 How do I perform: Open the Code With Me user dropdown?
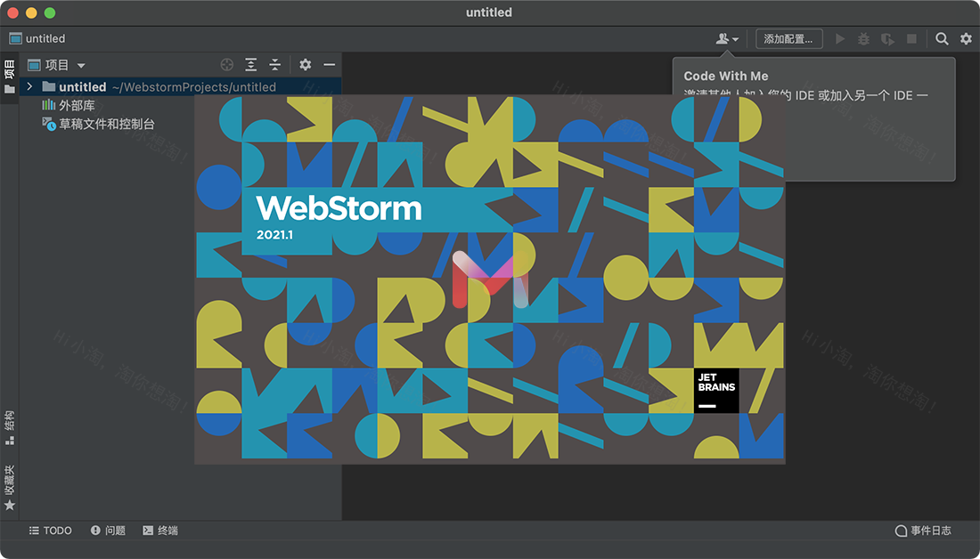[x=727, y=39]
